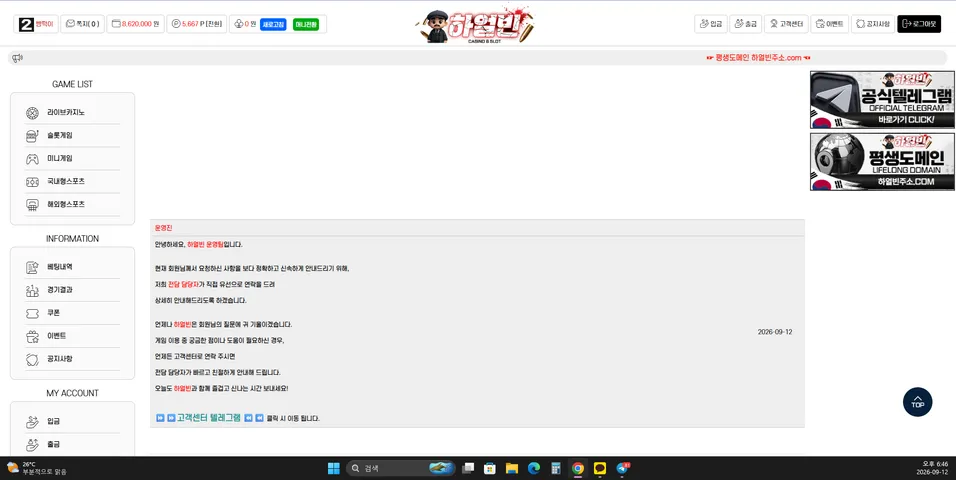Open 베팅내역 in the information list
Image resolution: width=956 pixels, height=480 pixels.
[x=60, y=267]
